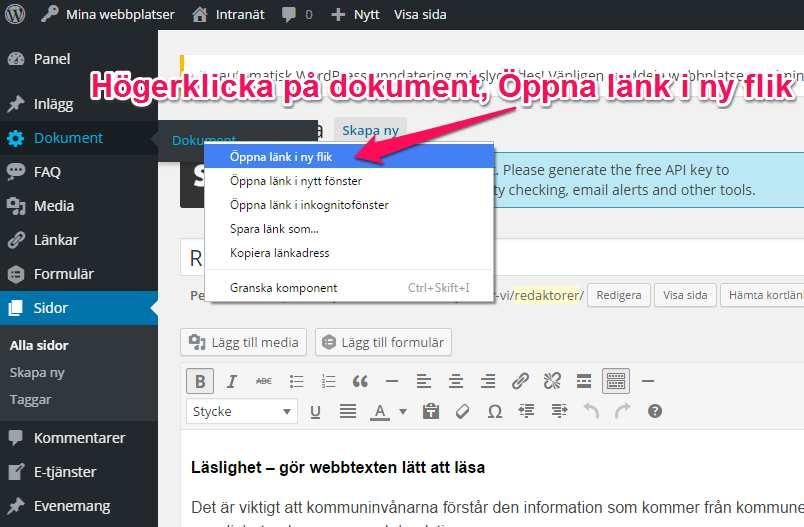Align text left
The image size is (804, 527).
pos(424,381)
